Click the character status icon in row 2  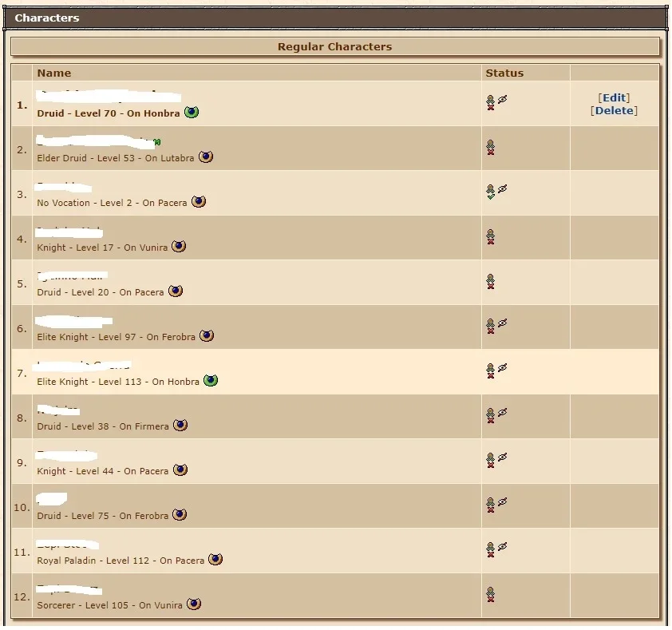tap(490, 147)
